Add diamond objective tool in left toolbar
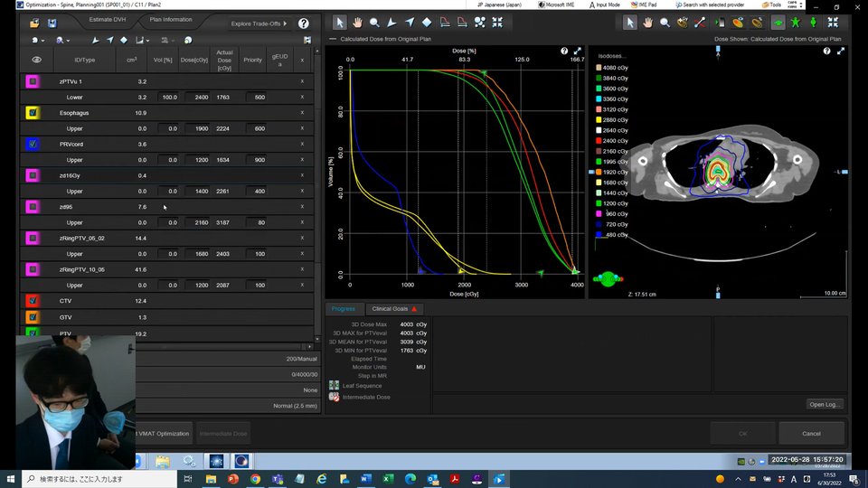This screenshot has height=488, width=868. (x=124, y=41)
